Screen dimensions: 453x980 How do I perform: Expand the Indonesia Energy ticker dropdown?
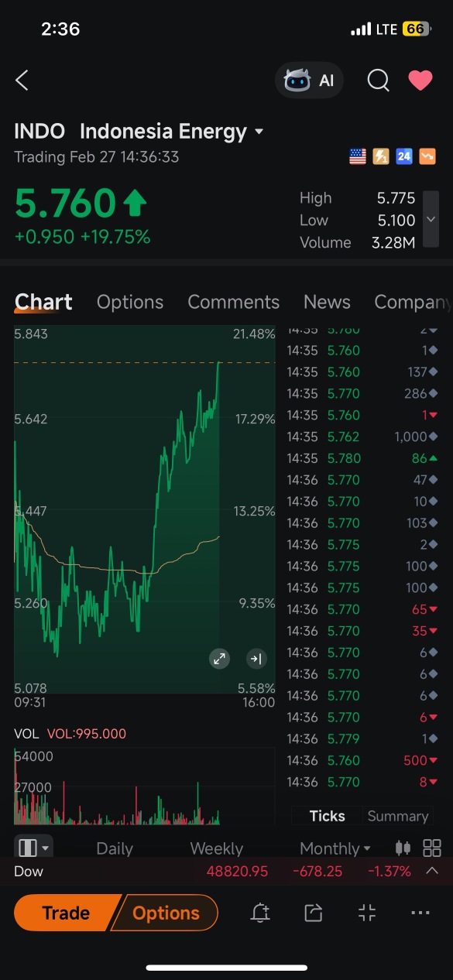click(x=259, y=132)
